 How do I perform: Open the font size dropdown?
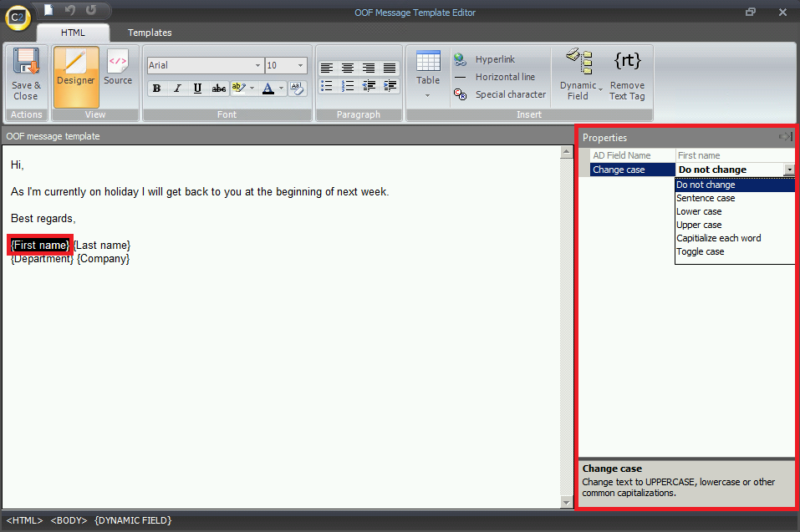point(300,65)
